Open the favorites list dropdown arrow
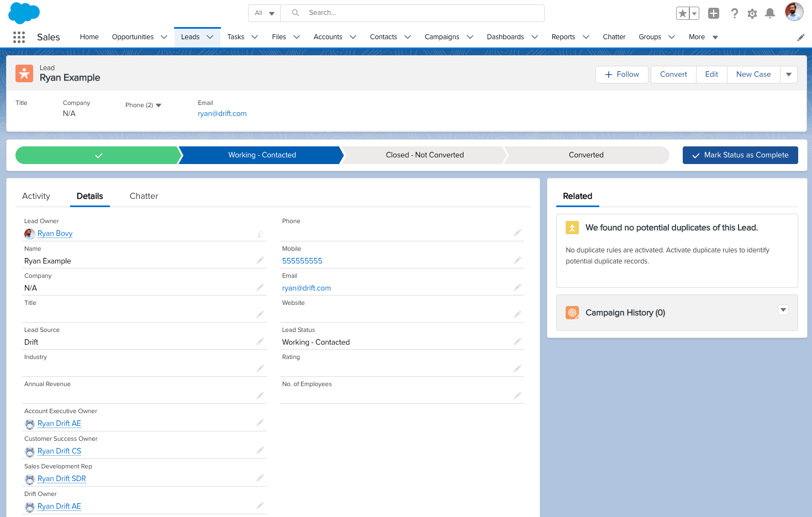 [x=694, y=13]
